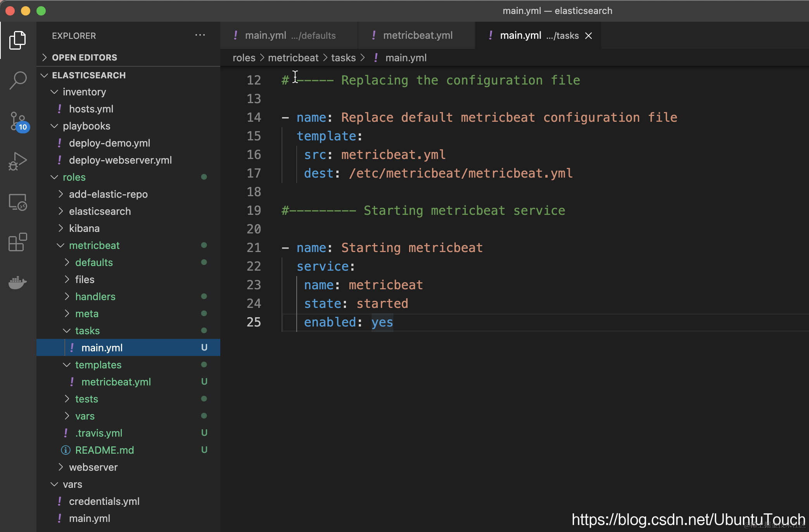Open credentials.yml in vars folder
Image resolution: width=809 pixels, height=532 pixels.
click(104, 501)
